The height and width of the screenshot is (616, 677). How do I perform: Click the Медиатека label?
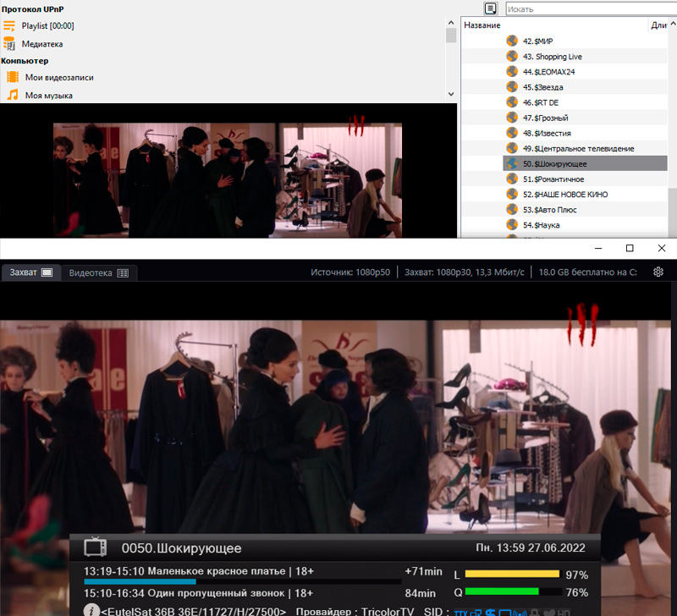pyautogui.click(x=41, y=44)
